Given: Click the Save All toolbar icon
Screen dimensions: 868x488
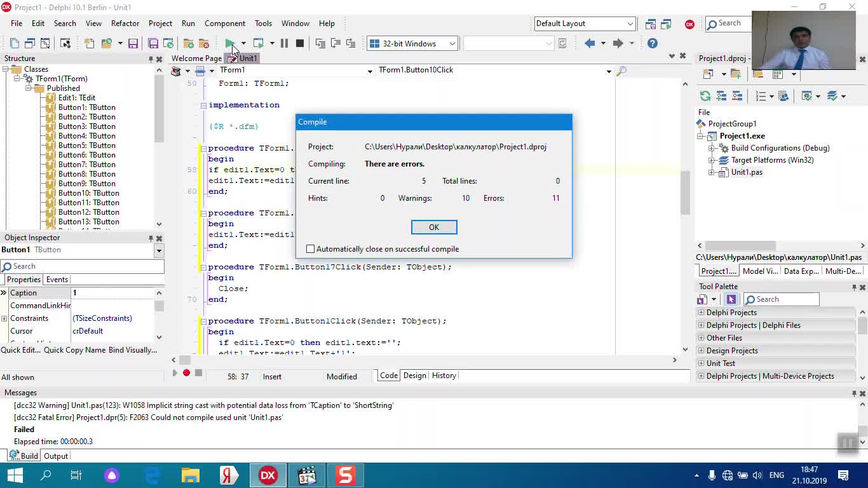Looking at the screenshot, I should pyautogui.click(x=153, y=43).
